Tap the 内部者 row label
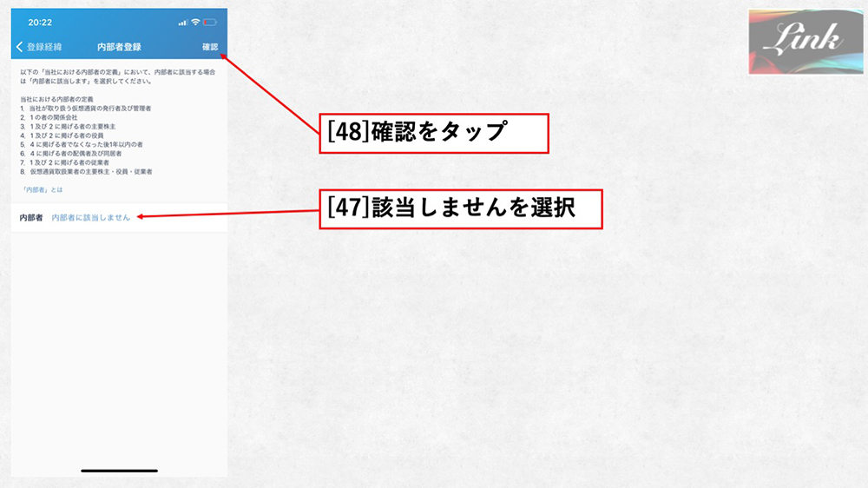 tap(31, 218)
